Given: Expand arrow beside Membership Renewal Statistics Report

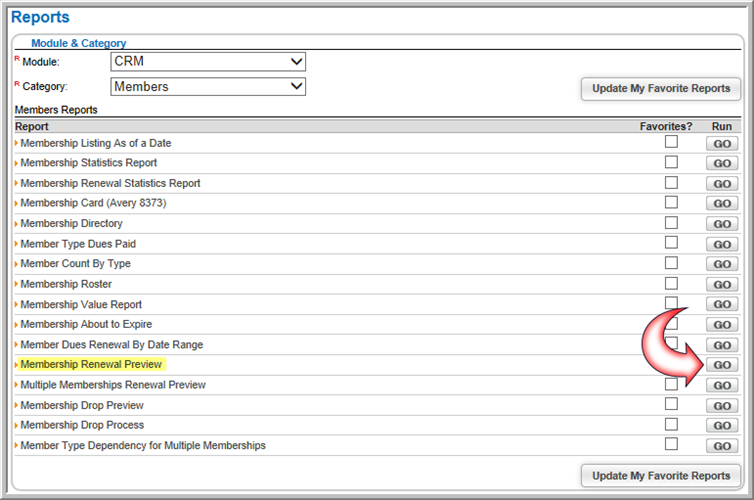Looking at the screenshot, I should tap(16, 183).
